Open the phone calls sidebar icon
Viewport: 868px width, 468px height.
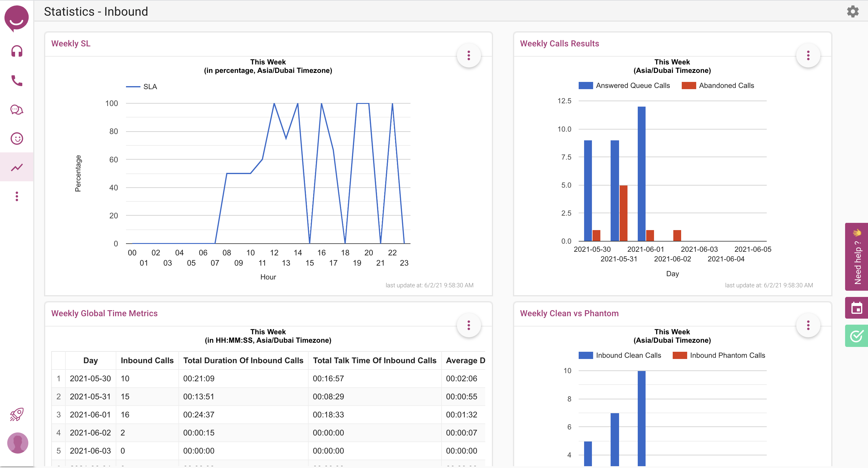[x=17, y=80]
